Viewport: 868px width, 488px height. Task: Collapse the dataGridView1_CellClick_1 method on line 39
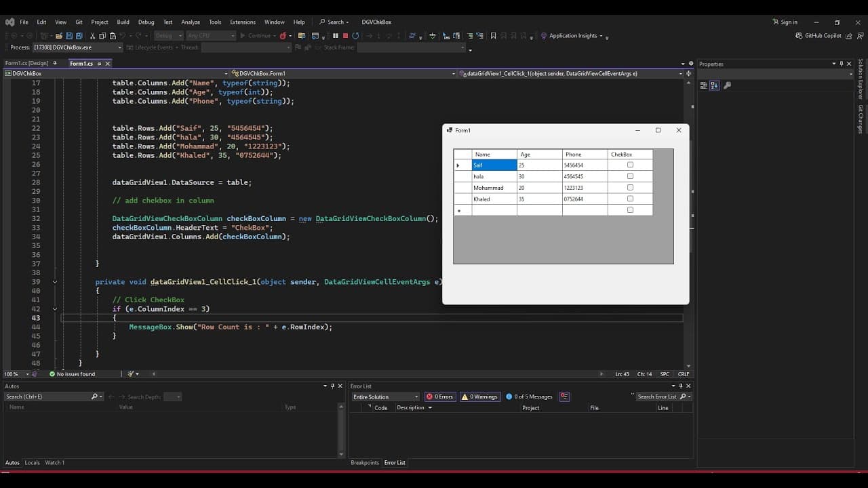[55, 281]
